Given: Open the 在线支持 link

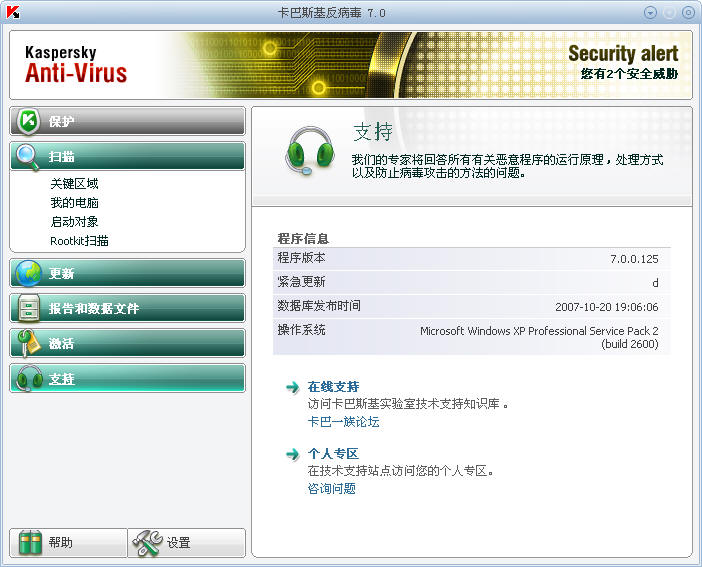Looking at the screenshot, I should click(x=334, y=387).
